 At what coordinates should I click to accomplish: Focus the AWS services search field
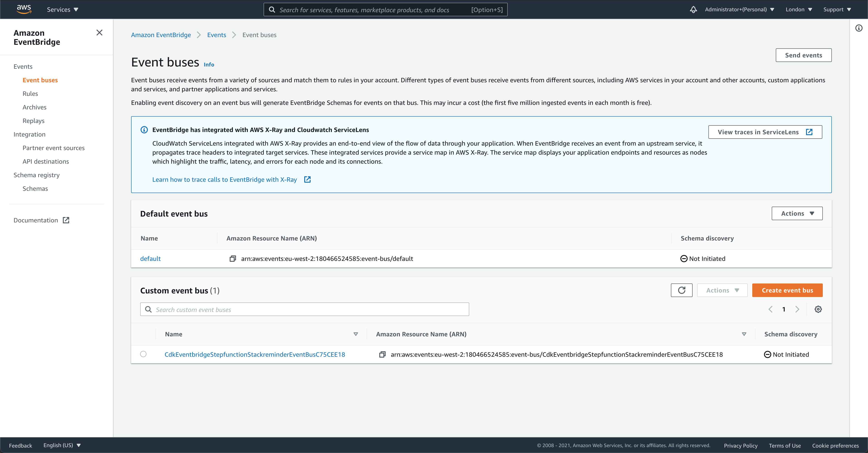click(385, 9)
